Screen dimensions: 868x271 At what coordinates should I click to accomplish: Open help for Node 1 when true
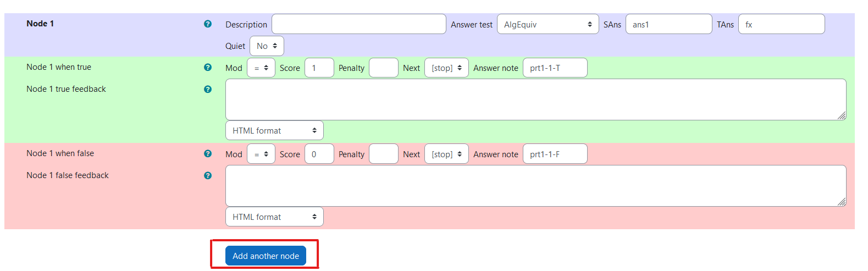[x=208, y=67]
